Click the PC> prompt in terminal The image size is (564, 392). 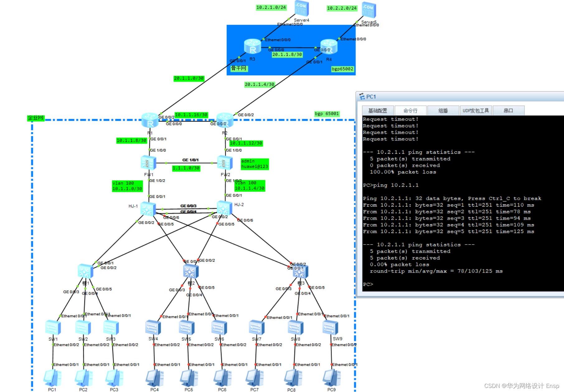368,284
